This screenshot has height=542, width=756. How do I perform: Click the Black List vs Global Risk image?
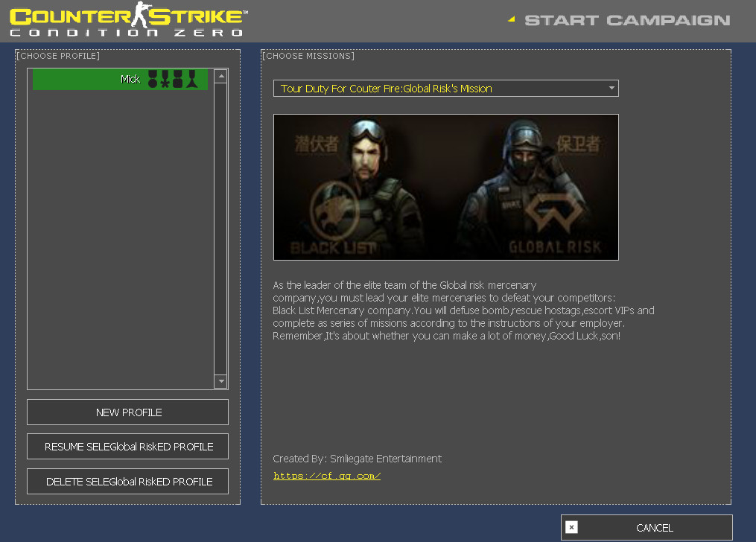[x=446, y=187]
